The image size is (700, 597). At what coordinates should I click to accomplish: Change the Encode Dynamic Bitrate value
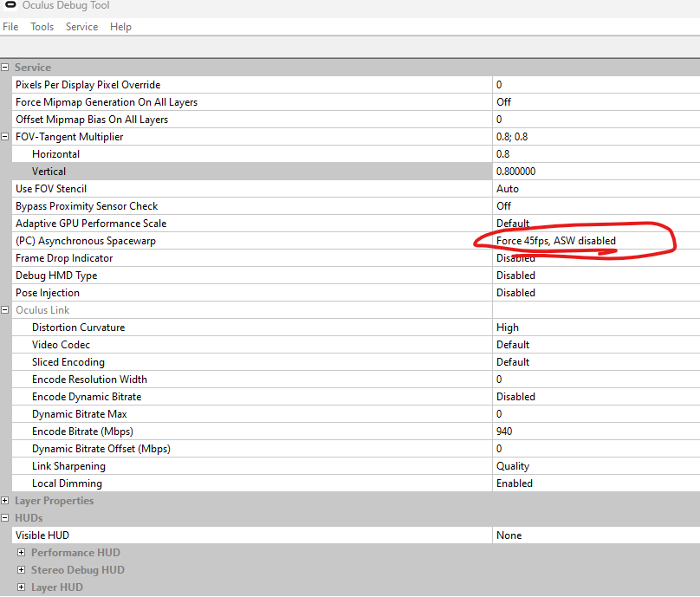tap(596, 397)
